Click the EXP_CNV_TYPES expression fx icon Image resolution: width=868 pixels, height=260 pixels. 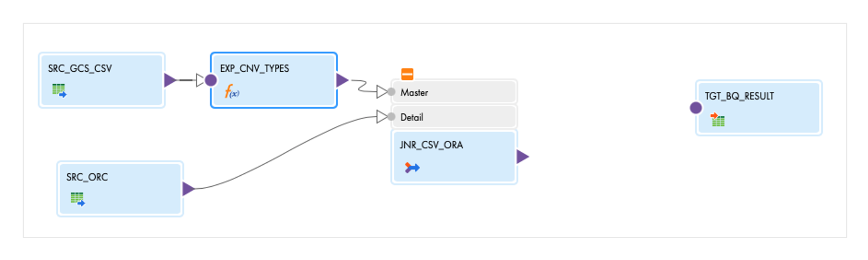click(x=232, y=91)
